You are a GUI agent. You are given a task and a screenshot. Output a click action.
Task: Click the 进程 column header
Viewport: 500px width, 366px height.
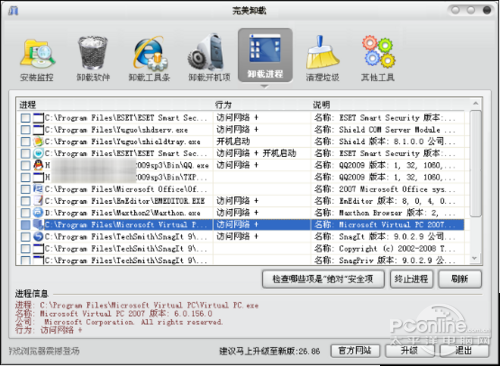pyautogui.click(x=27, y=105)
